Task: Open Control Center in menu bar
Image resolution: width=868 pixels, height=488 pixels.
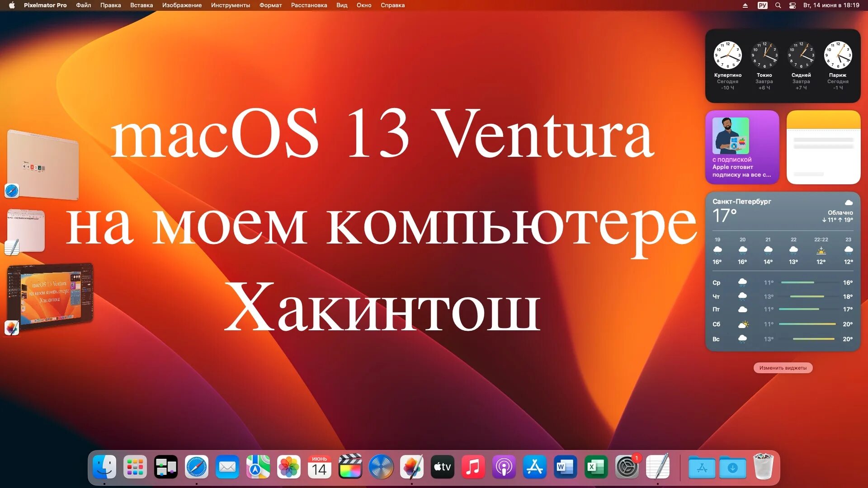Action: pyautogui.click(x=793, y=5)
